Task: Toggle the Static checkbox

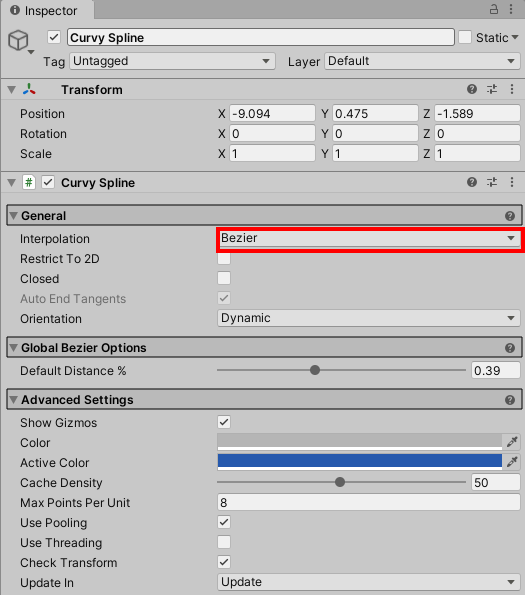Action: [465, 37]
